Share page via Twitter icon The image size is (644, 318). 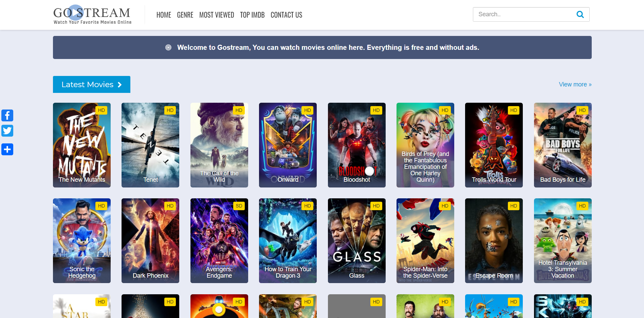click(7, 131)
